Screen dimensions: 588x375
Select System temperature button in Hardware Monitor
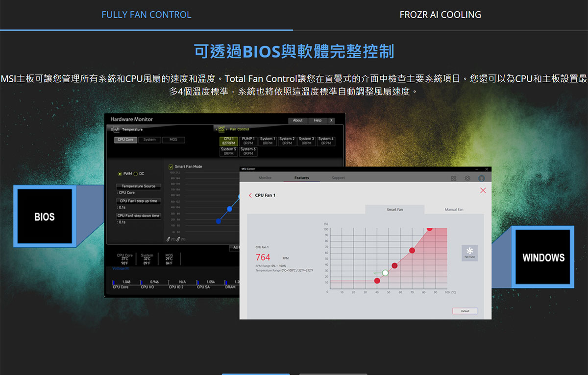point(149,140)
